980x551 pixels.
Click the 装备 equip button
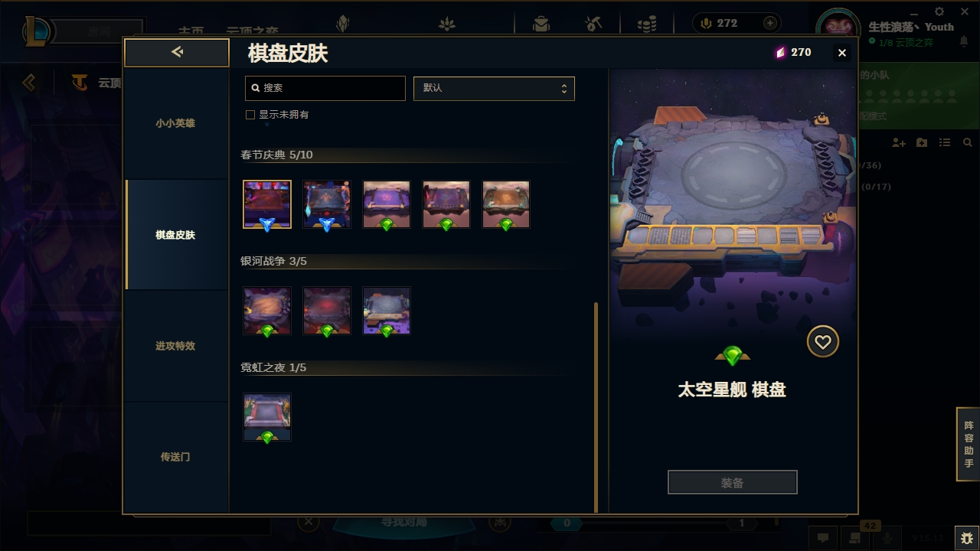click(x=733, y=483)
